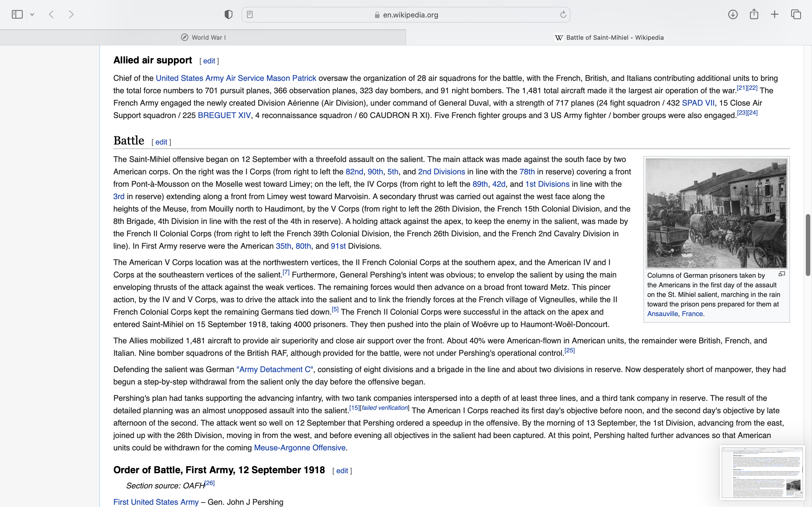Enlarge the German prisoners photo
This screenshot has width=812, height=507.
716,213
